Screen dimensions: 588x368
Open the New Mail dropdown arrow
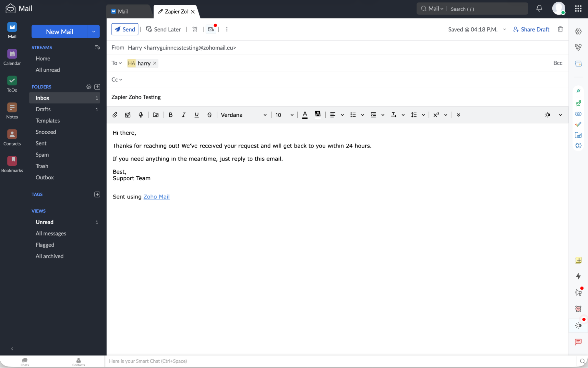tap(94, 32)
